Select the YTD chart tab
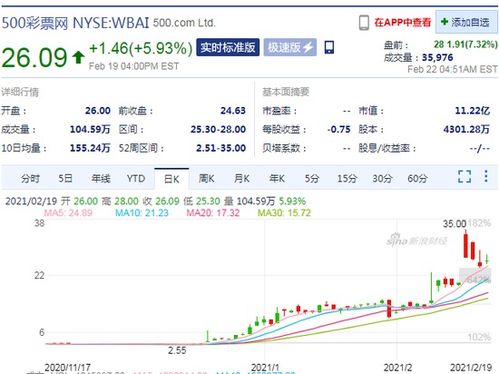499x374 pixels. (x=136, y=179)
